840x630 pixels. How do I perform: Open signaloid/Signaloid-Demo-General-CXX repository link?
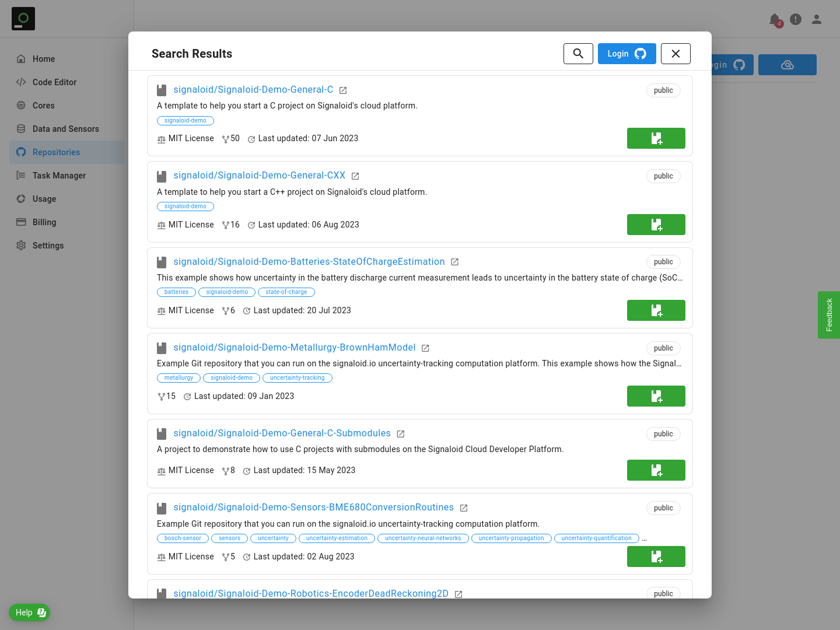259,176
